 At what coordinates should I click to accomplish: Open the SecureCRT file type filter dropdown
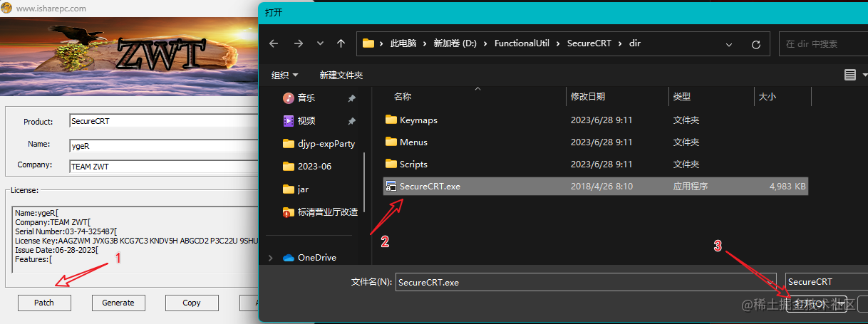point(827,282)
